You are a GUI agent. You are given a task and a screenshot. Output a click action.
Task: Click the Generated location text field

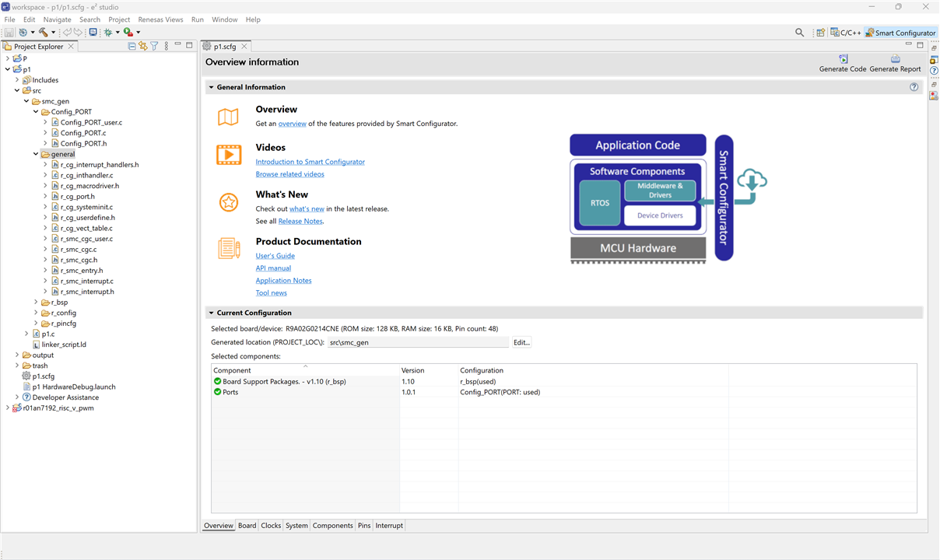point(417,342)
